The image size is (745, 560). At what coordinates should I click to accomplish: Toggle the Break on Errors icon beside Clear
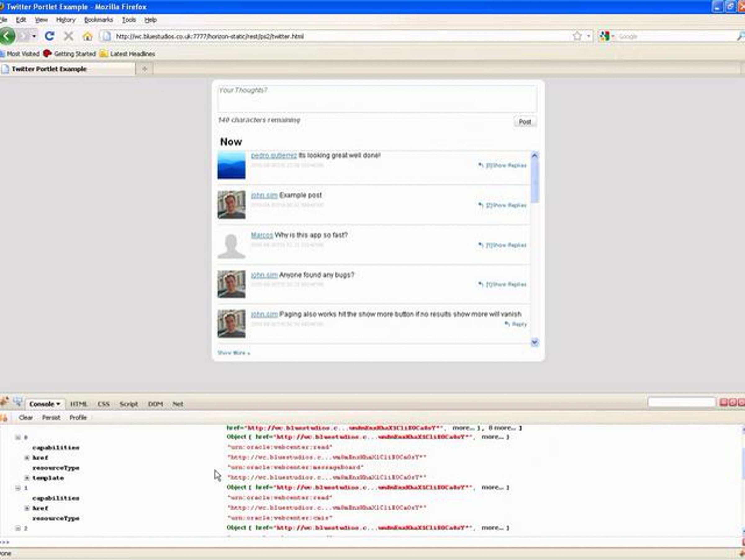pos(4,418)
